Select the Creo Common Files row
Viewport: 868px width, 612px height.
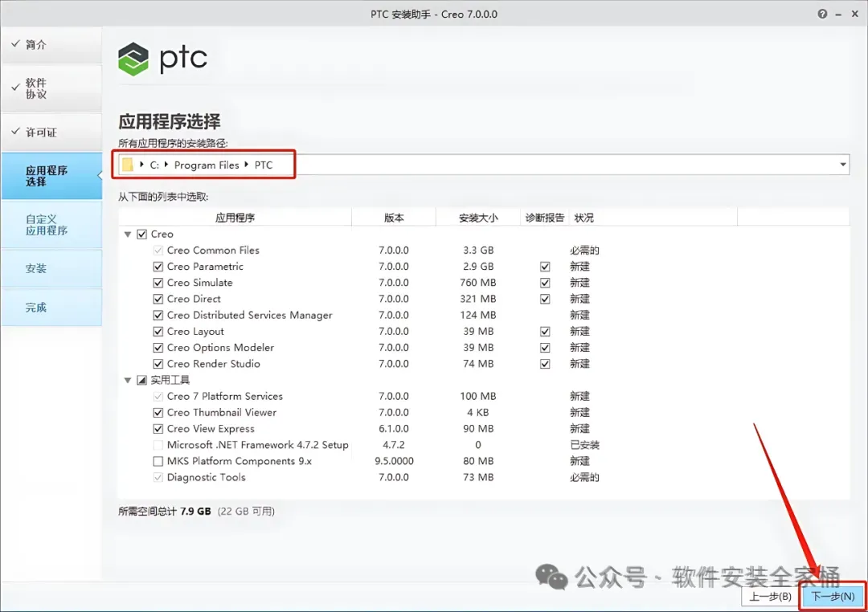pos(483,250)
